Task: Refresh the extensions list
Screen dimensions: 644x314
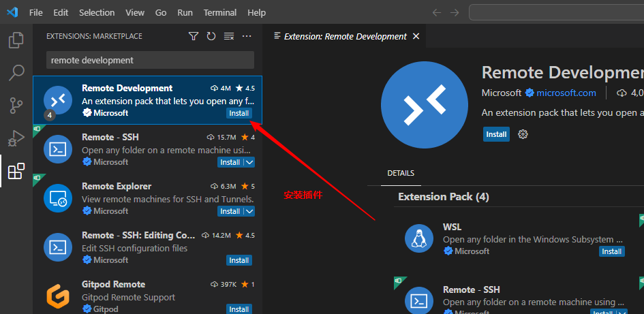Action: coord(211,36)
